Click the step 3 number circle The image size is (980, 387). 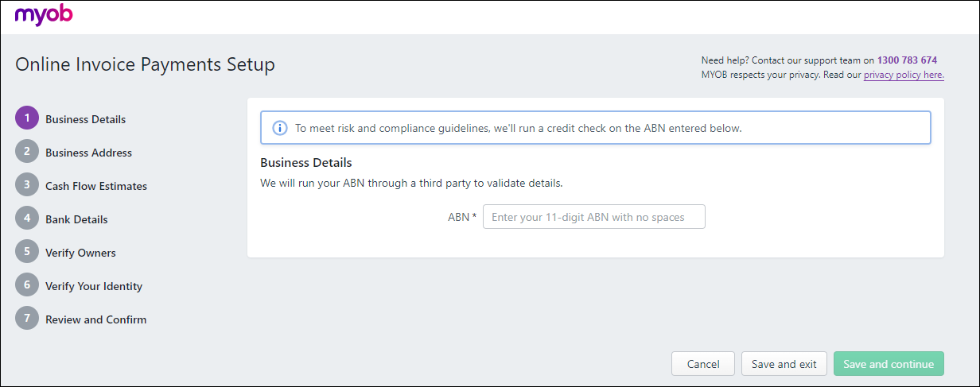click(27, 186)
